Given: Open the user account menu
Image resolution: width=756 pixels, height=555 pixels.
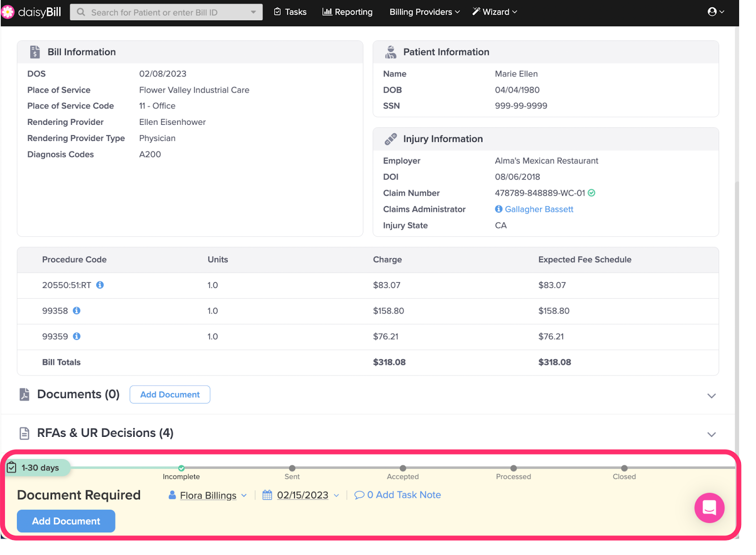Looking at the screenshot, I should click(x=715, y=12).
